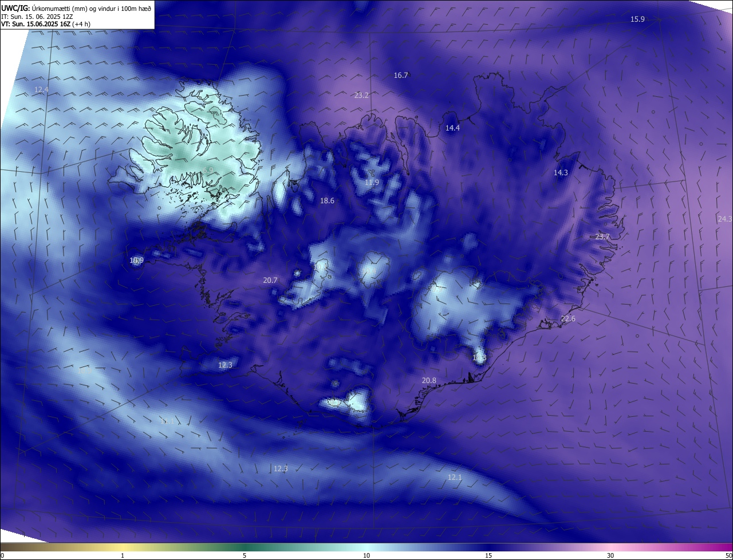Click the 11.9 value label
This screenshot has width=733, height=560.
click(372, 183)
